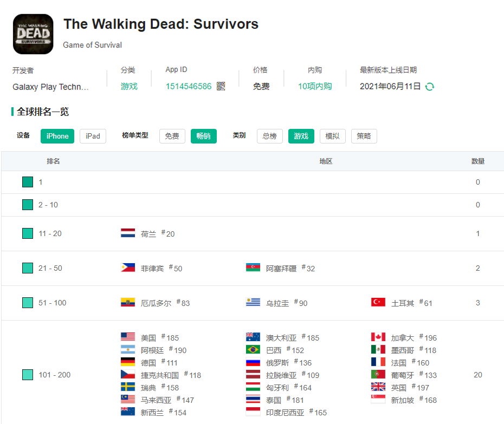The height and width of the screenshot is (424, 504).
Task: Click the 排名 column header
Action: click(53, 161)
